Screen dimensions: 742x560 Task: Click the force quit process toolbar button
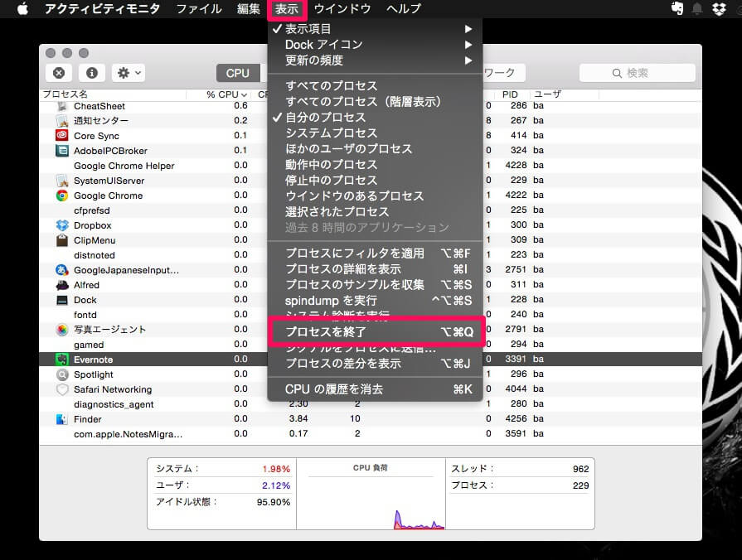pyautogui.click(x=59, y=73)
